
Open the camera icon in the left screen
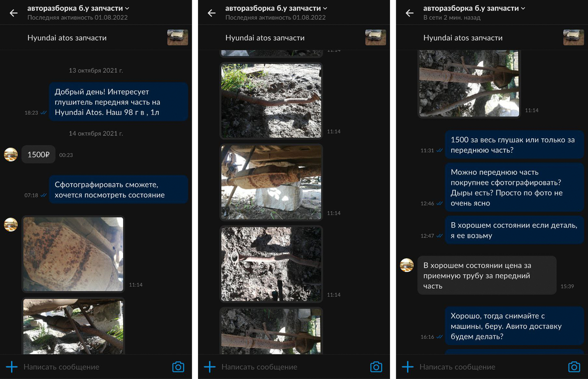click(x=178, y=367)
